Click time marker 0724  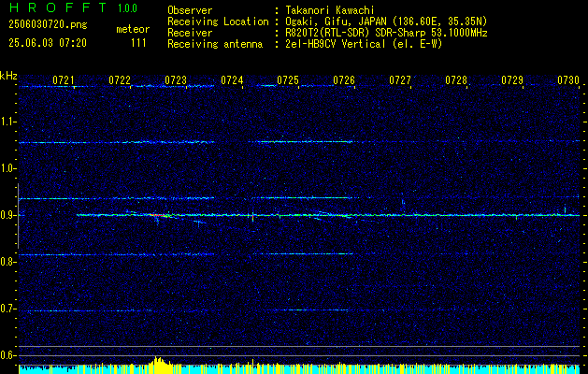(x=232, y=79)
